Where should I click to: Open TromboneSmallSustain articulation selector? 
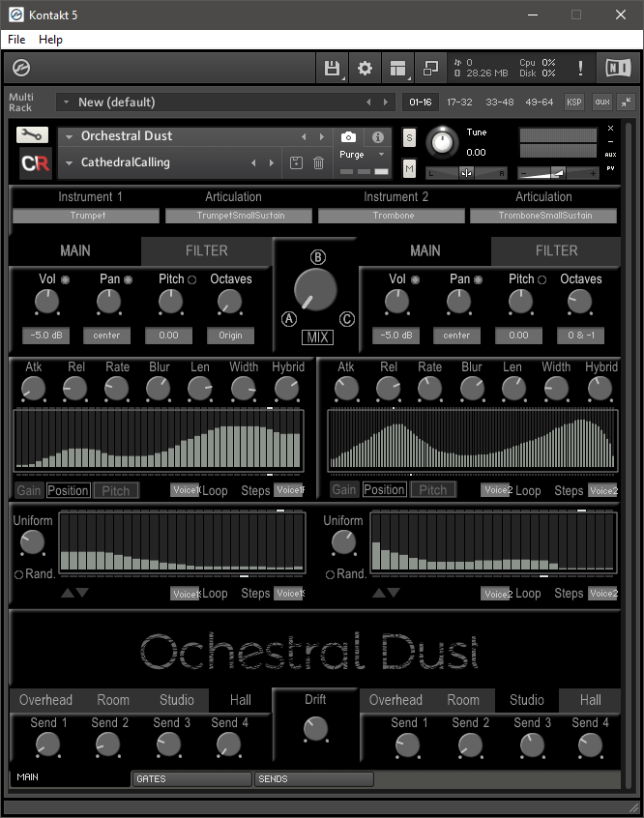[x=543, y=216]
